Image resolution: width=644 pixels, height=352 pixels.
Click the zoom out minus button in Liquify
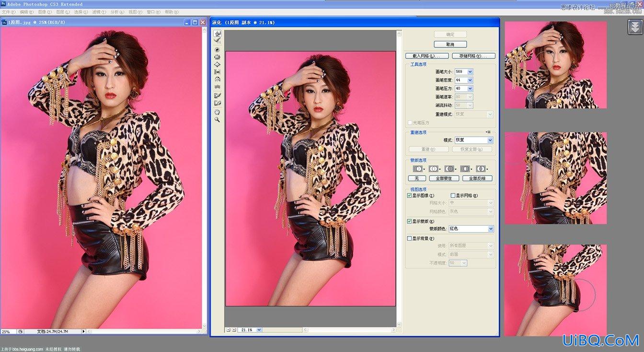228,329
